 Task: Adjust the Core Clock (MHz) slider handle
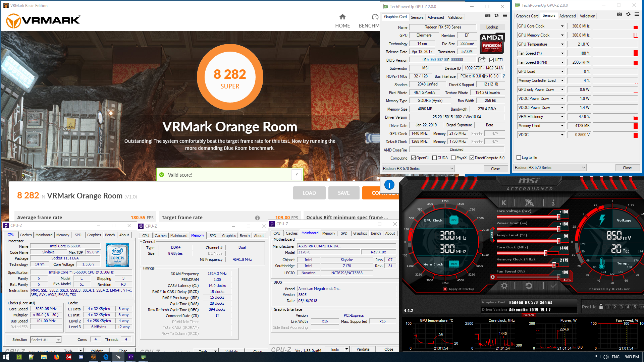point(546,253)
